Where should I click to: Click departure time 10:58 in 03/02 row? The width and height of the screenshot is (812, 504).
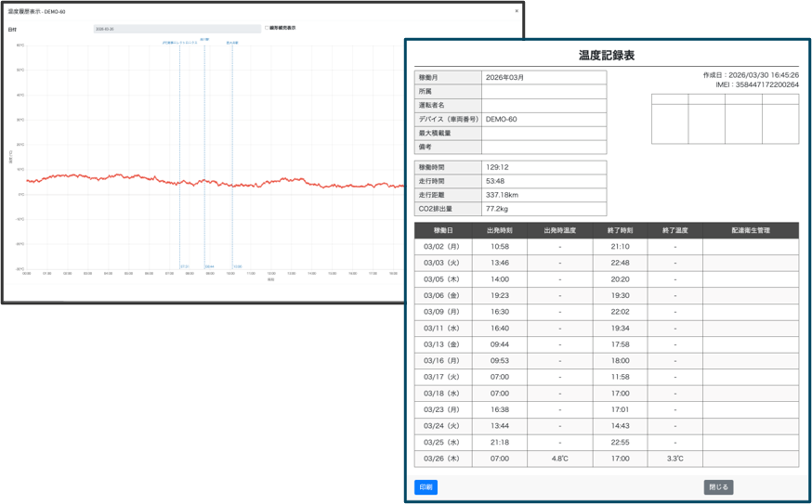500,247
